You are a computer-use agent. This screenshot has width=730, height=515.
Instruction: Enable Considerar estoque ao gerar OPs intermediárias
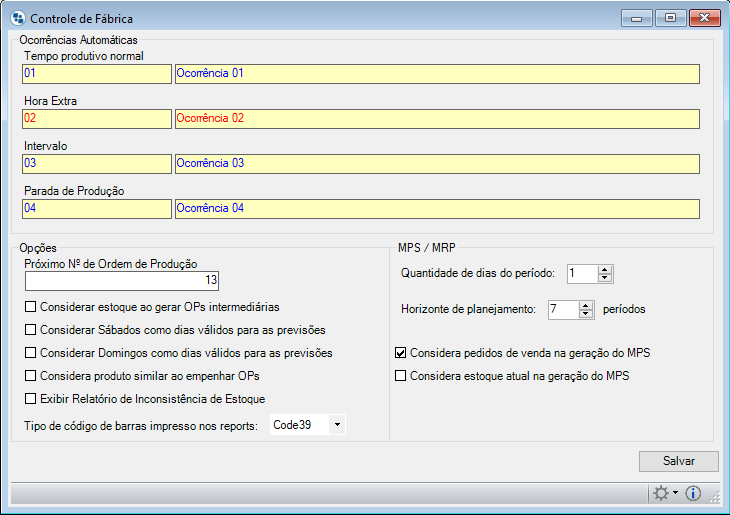tap(31, 307)
